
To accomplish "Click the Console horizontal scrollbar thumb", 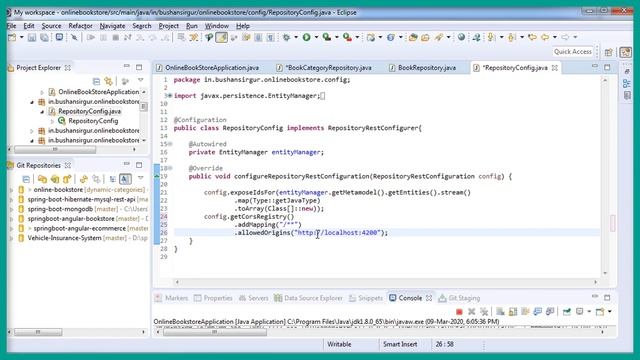I will pyautogui.click(x=215, y=332).
